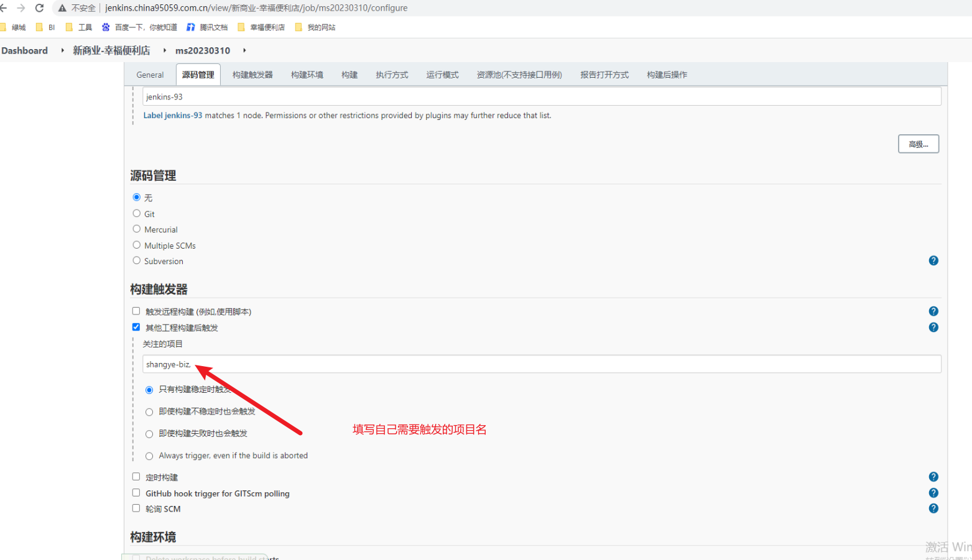Select Mercurial as source control
The width and height of the screenshot is (972, 560).
[137, 229]
